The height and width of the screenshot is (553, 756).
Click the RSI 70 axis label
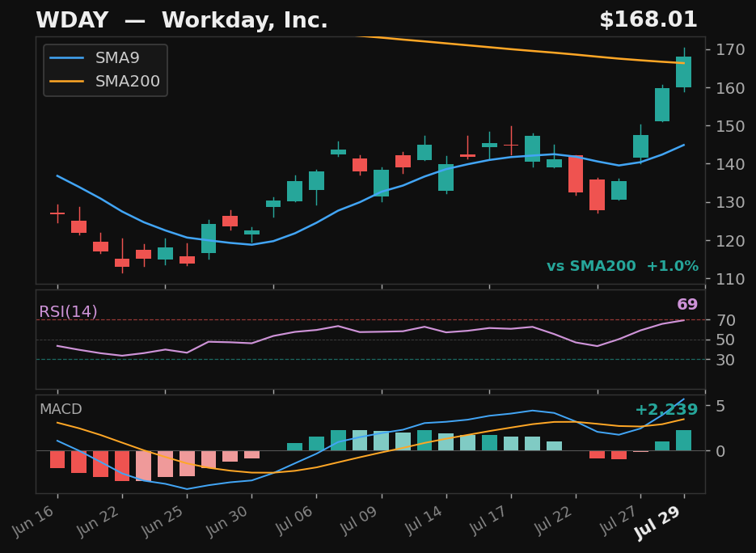(x=725, y=320)
